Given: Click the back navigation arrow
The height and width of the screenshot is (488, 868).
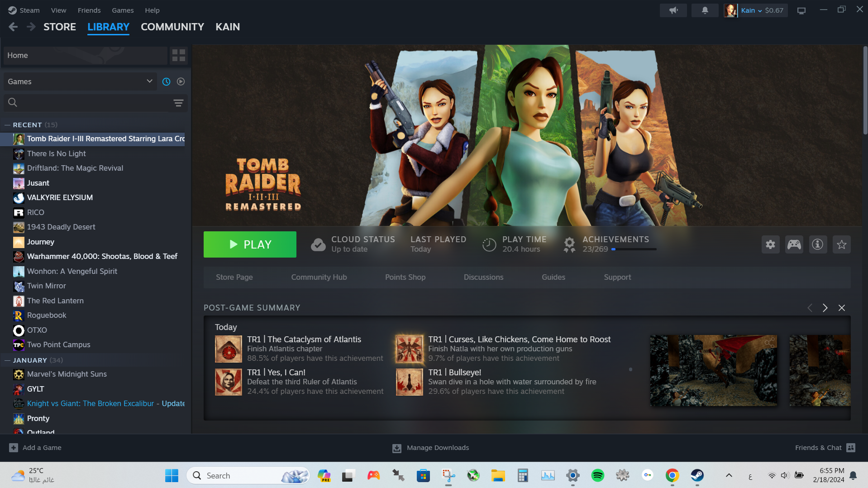Looking at the screenshot, I should click(x=13, y=27).
